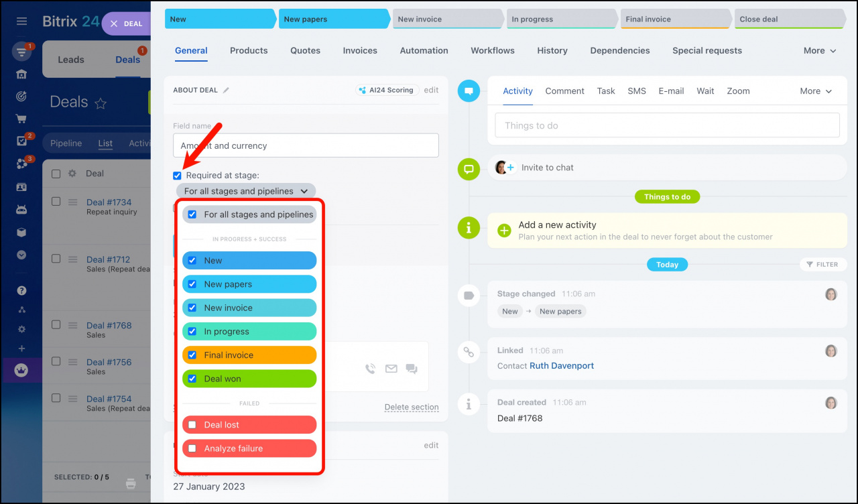Open Deal #1754 link in list

coord(109,399)
